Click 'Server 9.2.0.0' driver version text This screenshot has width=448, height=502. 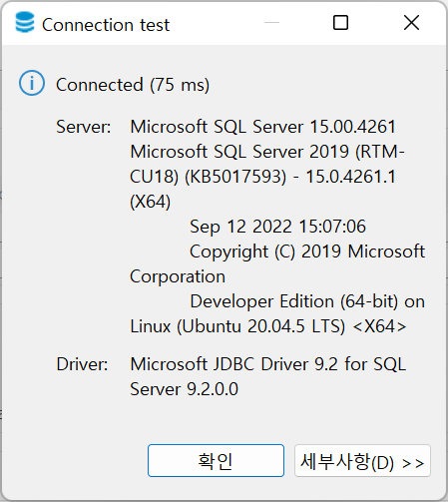click(x=185, y=389)
